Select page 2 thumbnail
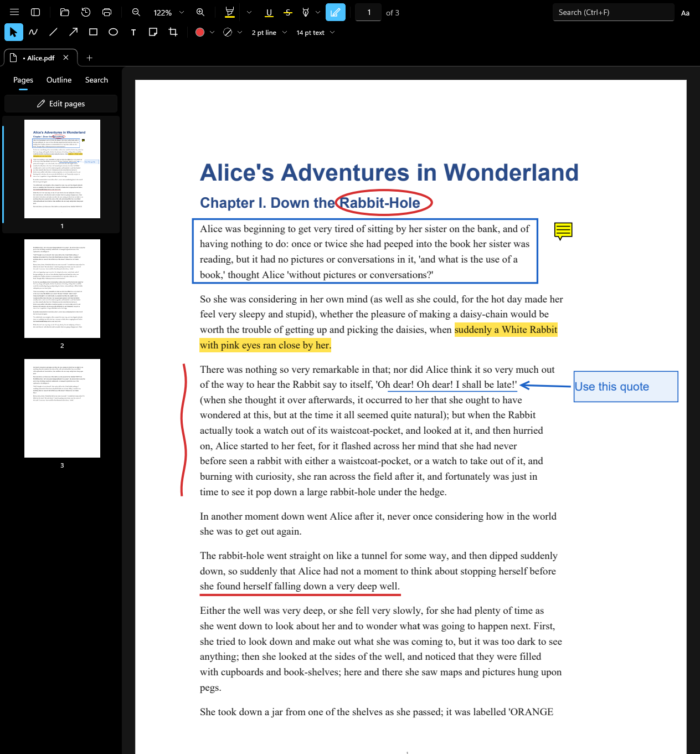This screenshot has height=754, width=700. point(62,289)
